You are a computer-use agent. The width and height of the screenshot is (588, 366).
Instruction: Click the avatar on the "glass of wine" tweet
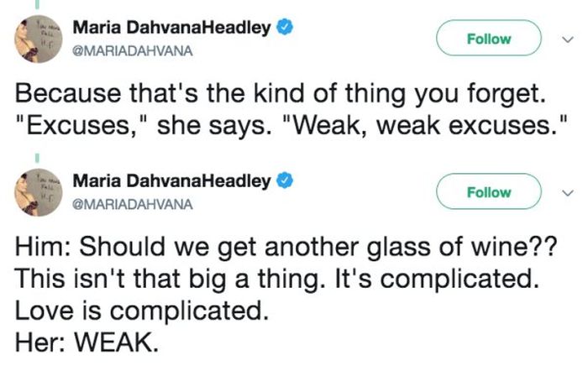tap(39, 192)
